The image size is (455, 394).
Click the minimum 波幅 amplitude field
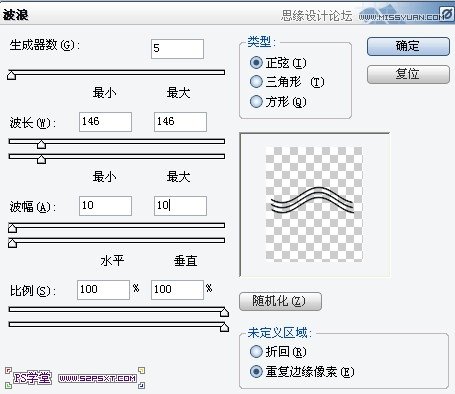point(105,206)
